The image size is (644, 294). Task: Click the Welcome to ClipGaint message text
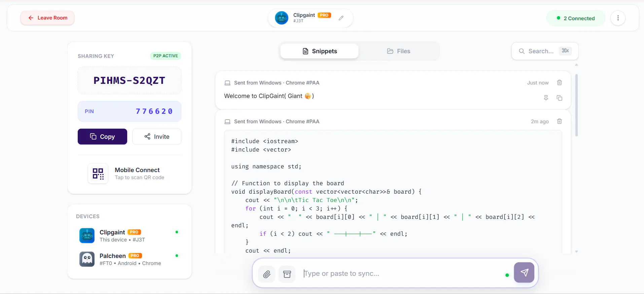pyautogui.click(x=269, y=96)
